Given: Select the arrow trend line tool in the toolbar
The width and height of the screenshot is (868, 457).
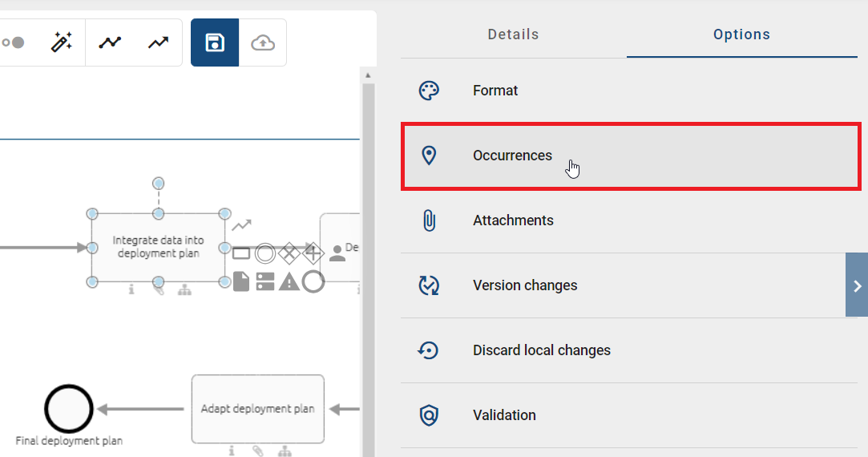Looking at the screenshot, I should coord(159,42).
